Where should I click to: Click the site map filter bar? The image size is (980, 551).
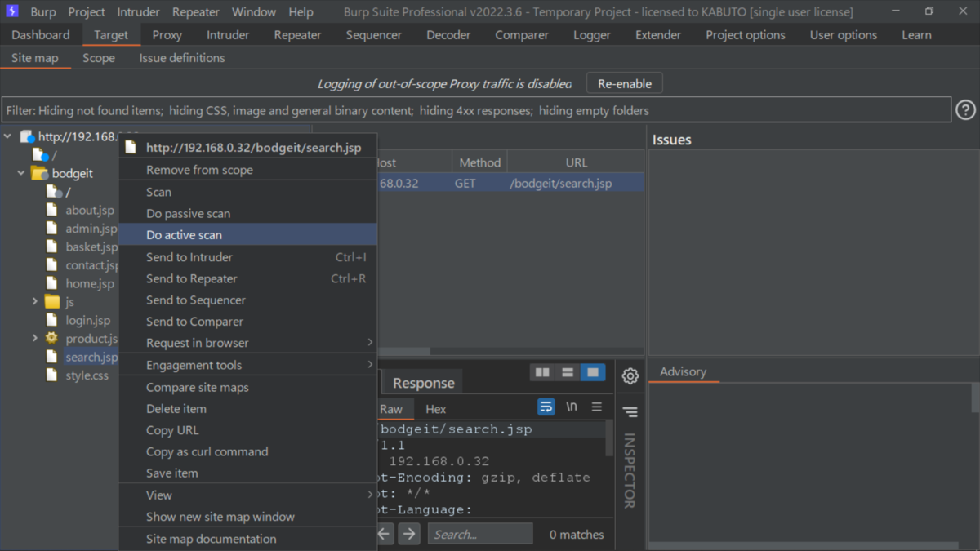pyautogui.click(x=477, y=110)
